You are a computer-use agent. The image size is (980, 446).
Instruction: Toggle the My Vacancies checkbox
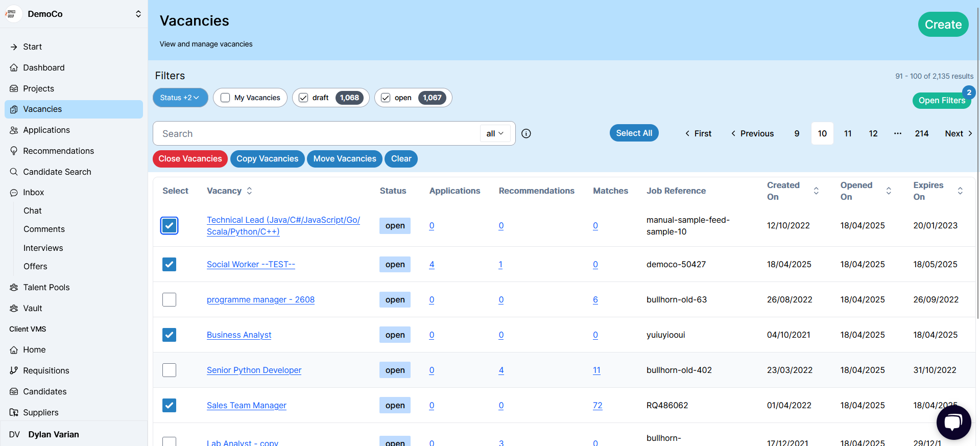pyautogui.click(x=225, y=98)
